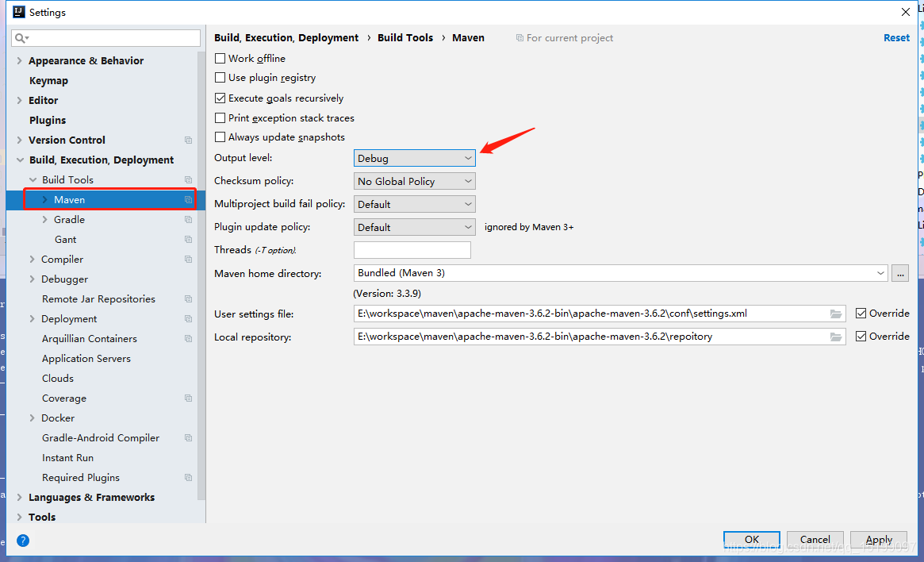Image resolution: width=924 pixels, height=562 pixels.
Task: Browse folder icon for Local repository
Action: 836,337
